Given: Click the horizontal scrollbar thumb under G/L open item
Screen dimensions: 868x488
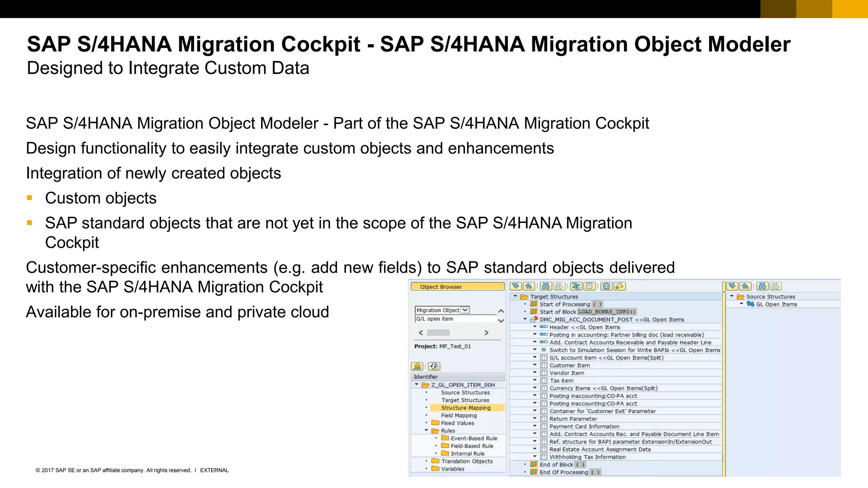Looking at the screenshot, I should point(438,333).
